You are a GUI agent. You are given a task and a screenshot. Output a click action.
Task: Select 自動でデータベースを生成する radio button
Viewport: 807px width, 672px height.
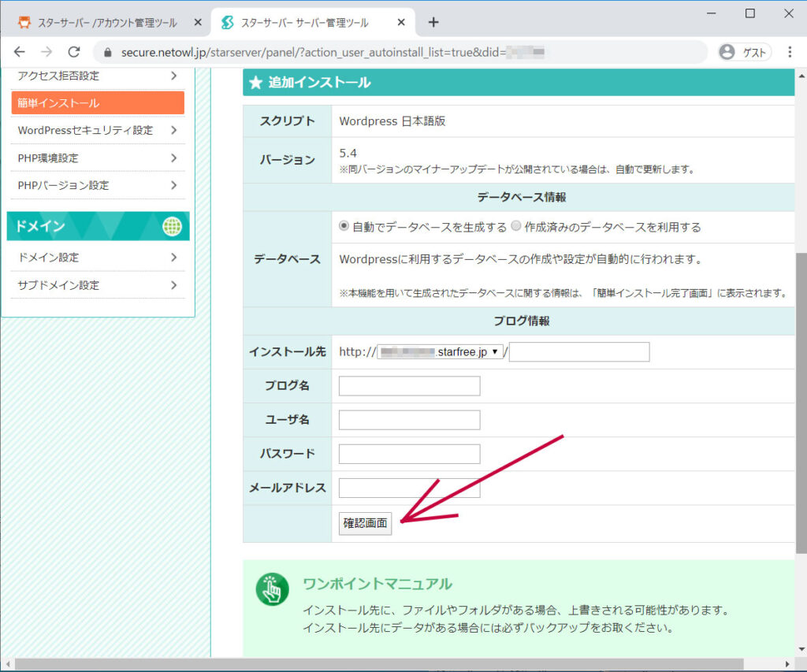click(x=344, y=226)
